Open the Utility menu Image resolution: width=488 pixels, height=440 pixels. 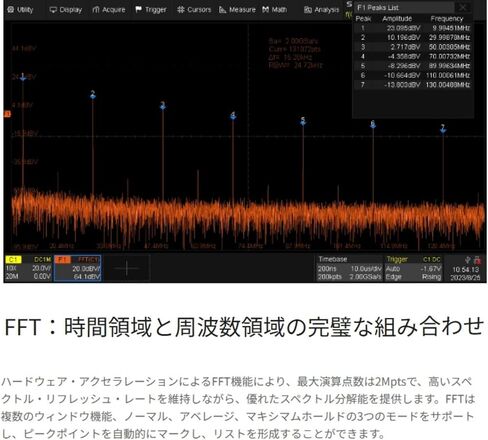pyautogui.click(x=20, y=10)
